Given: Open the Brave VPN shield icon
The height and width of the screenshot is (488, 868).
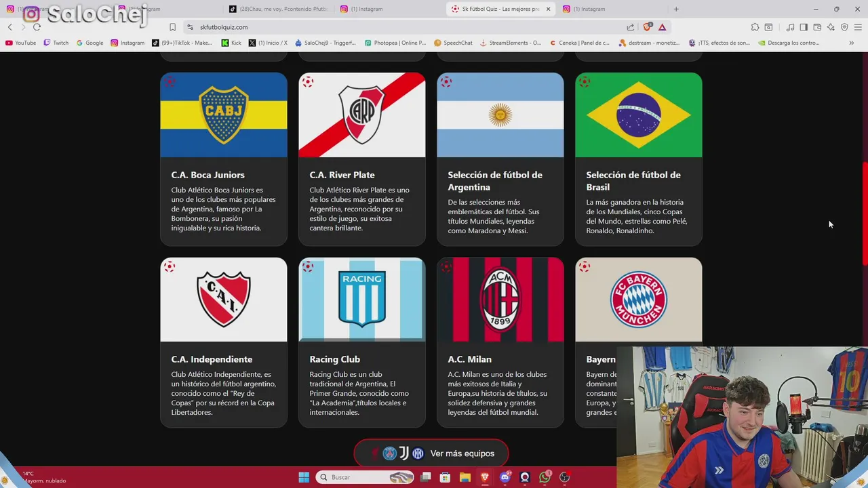Looking at the screenshot, I should pyautogui.click(x=844, y=27).
